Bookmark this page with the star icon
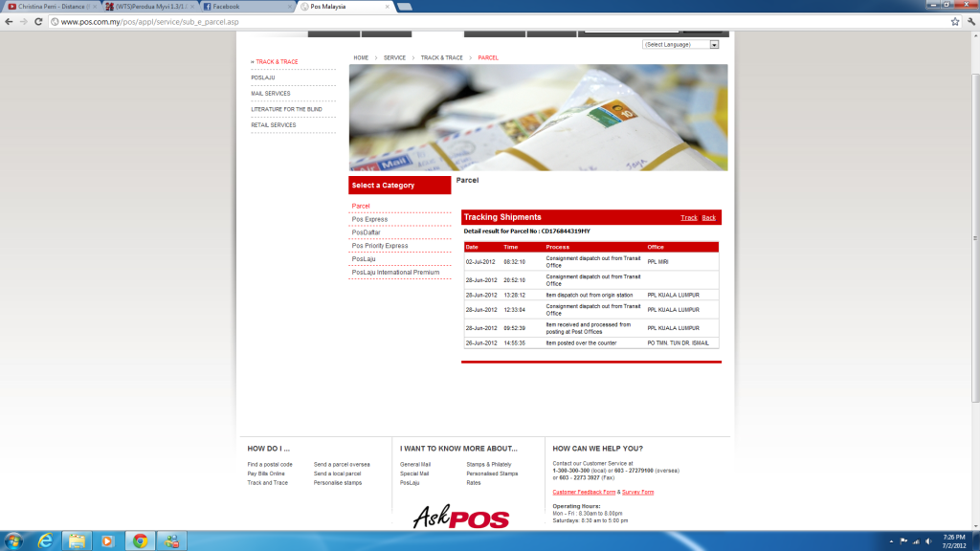The height and width of the screenshot is (551, 980). 955,21
